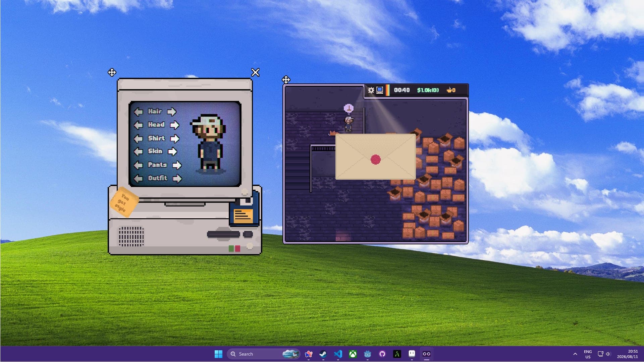Cycle Head to previous option
Image resolution: width=644 pixels, height=362 pixels.
138,125
